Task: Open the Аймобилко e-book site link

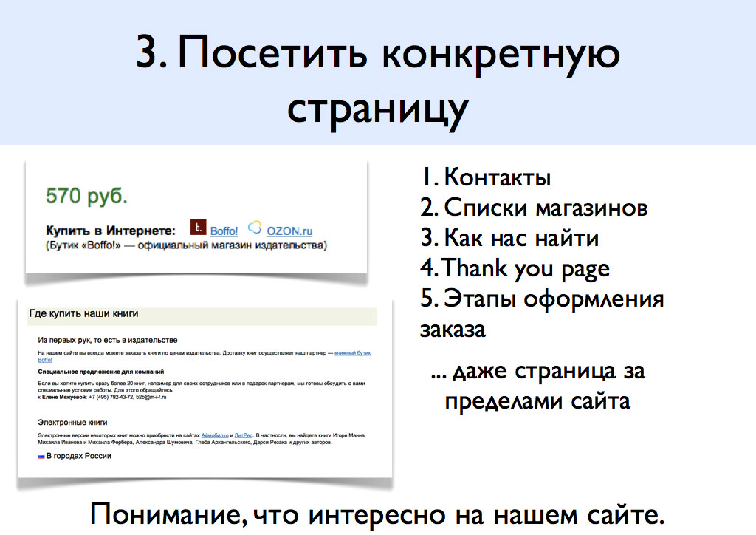Action: point(215,436)
